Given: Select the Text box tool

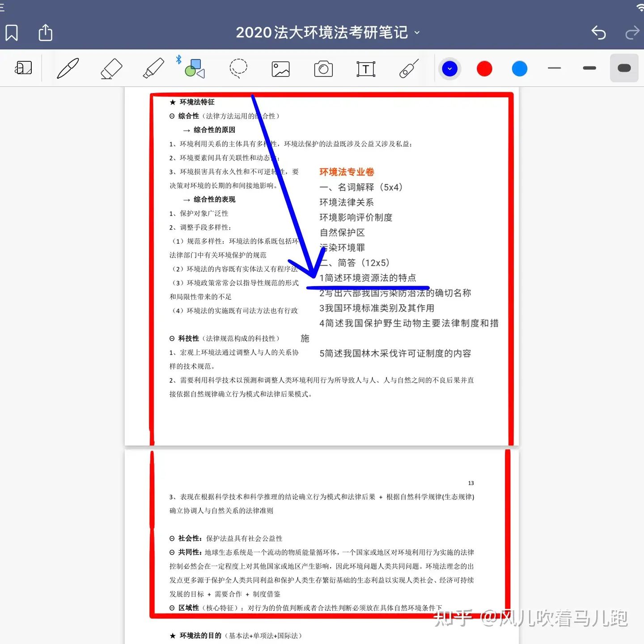Looking at the screenshot, I should [x=366, y=69].
